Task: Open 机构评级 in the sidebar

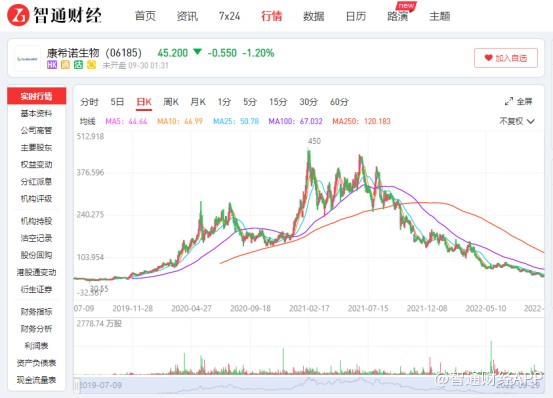Action: point(36,198)
